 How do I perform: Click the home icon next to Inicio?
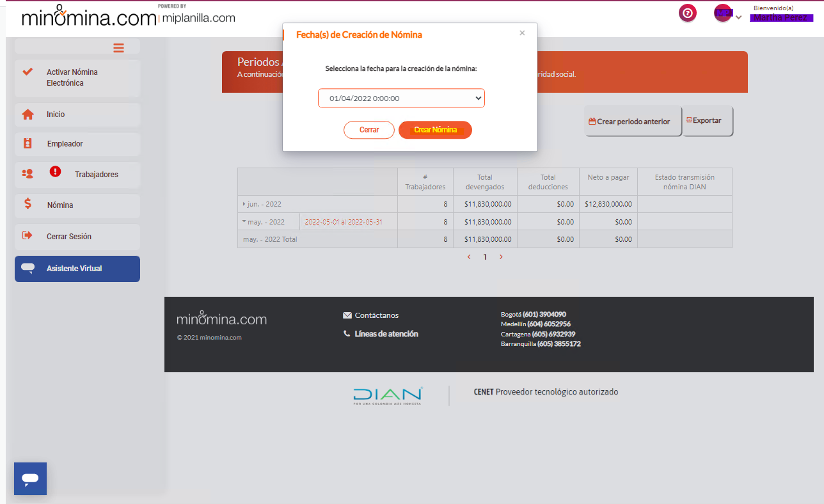(28, 114)
